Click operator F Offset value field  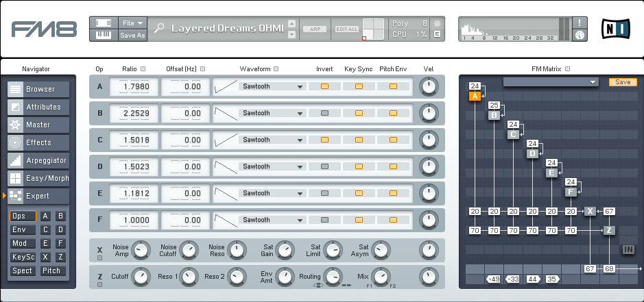pyautogui.click(x=185, y=220)
